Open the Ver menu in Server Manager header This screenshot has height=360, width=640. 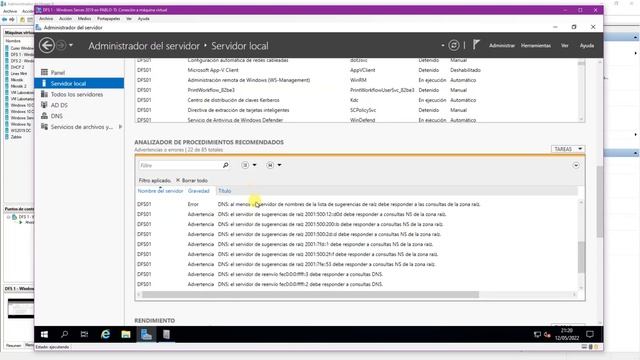(564, 46)
